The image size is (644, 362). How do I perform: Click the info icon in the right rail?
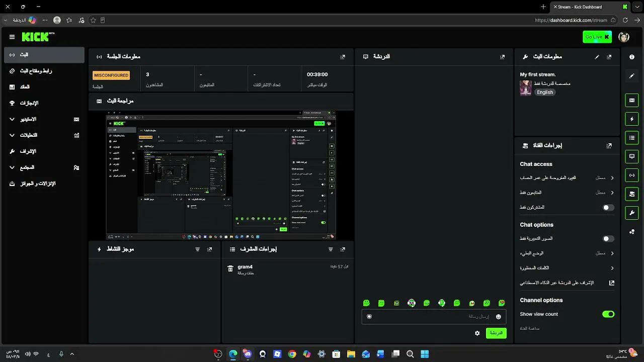632,57
